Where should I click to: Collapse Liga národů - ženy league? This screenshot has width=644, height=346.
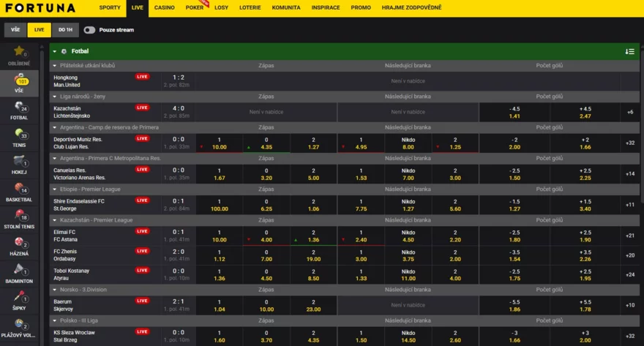point(55,97)
